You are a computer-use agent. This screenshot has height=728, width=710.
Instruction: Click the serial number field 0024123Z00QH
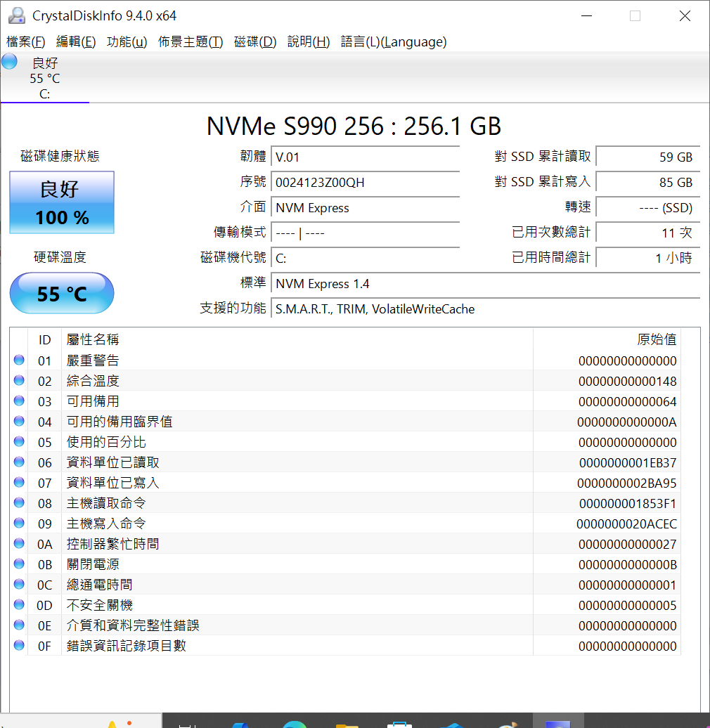(366, 183)
